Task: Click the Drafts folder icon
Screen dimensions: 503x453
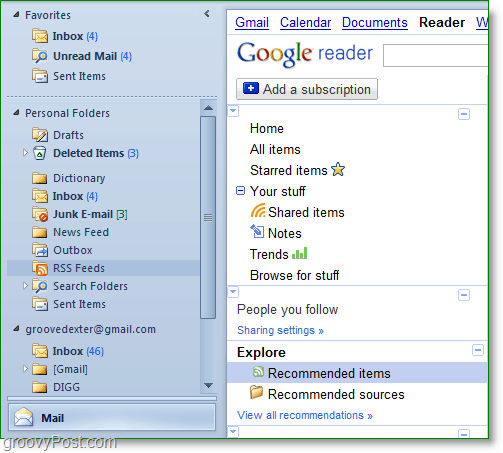Action: tap(40, 135)
